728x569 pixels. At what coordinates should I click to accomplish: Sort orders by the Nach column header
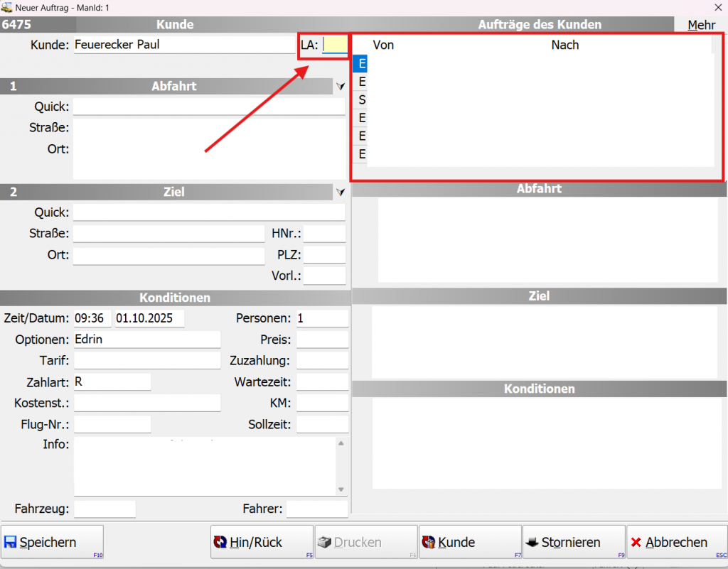pyautogui.click(x=564, y=45)
